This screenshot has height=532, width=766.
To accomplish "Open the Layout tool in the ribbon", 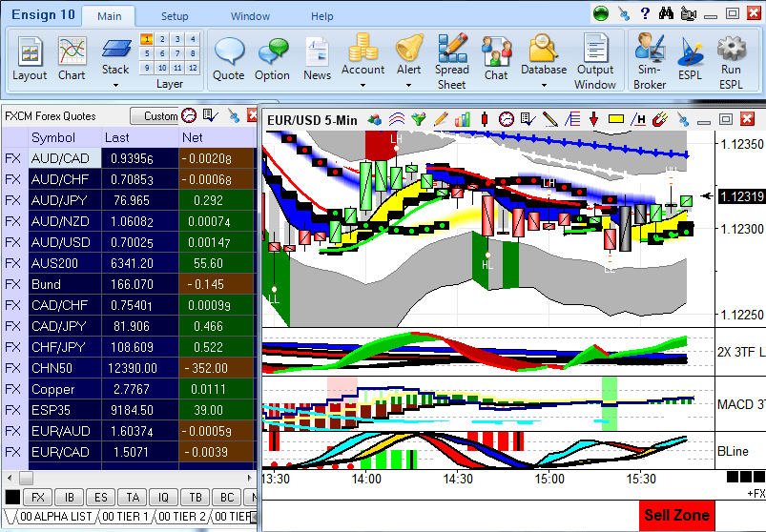I will click(30, 58).
